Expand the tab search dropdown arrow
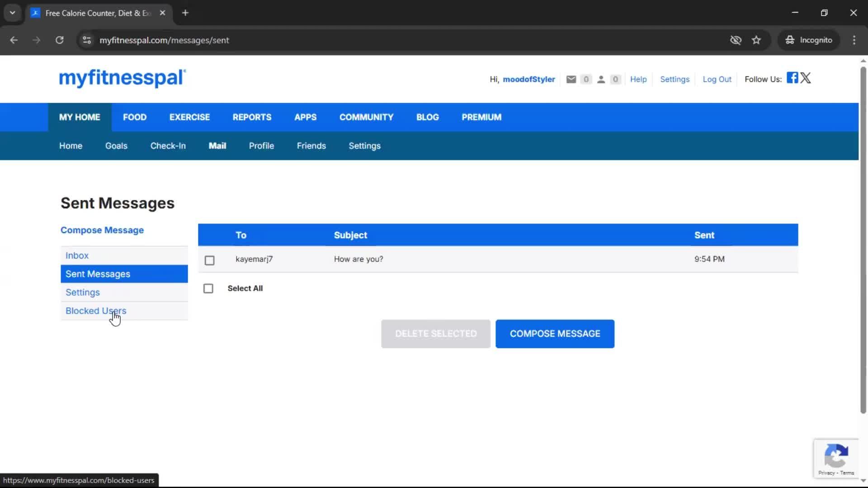 [12, 13]
